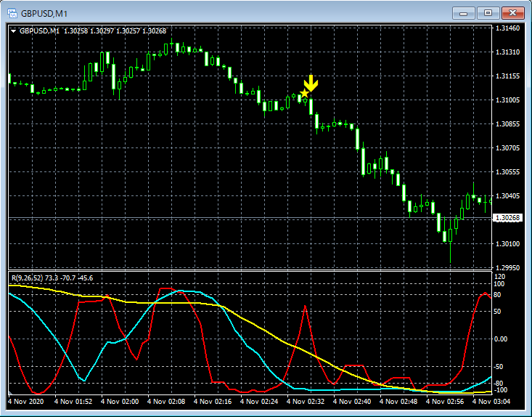The height and width of the screenshot is (417, 532).
Task: Click the 0.00 level on indicator scale
Action: point(501,339)
